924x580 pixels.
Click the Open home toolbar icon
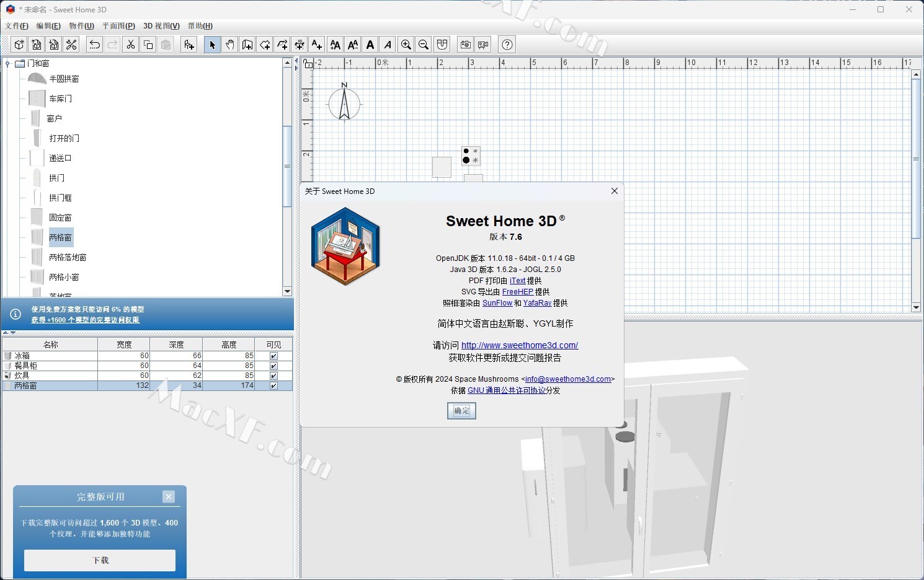37,45
